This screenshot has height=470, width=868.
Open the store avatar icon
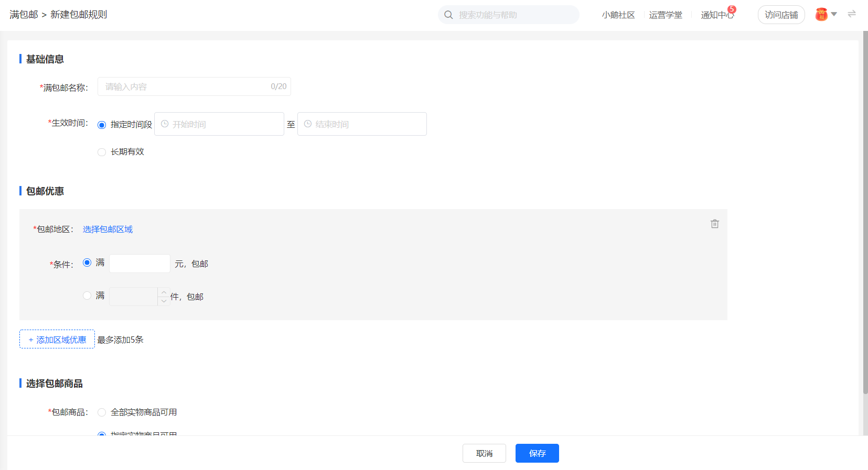[821, 14]
